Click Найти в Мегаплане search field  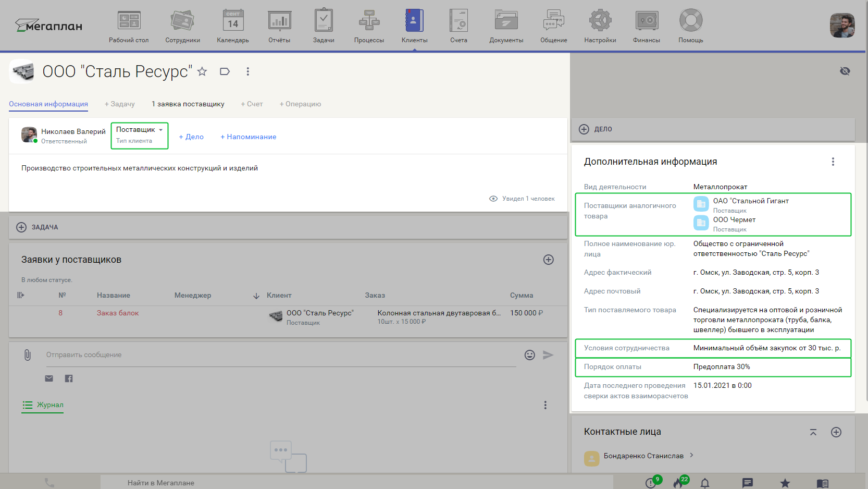click(x=356, y=483)
